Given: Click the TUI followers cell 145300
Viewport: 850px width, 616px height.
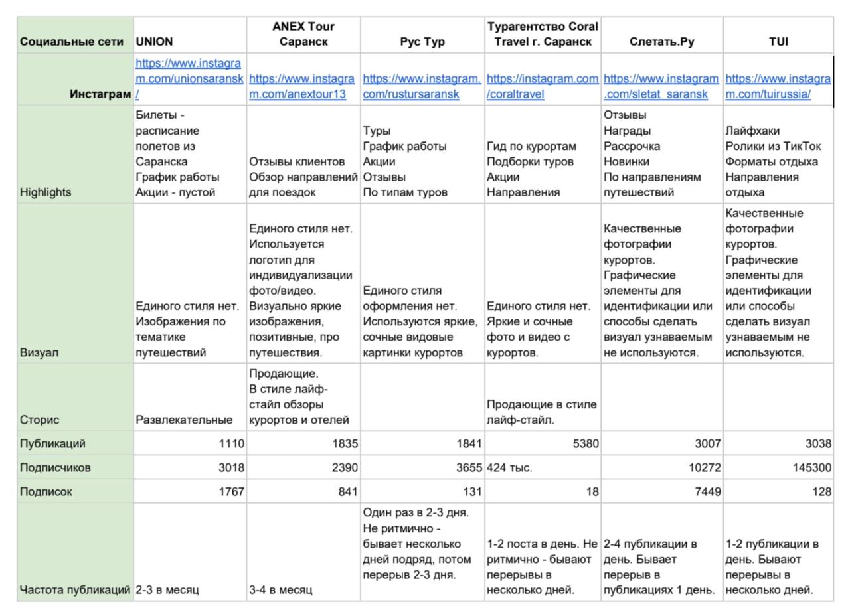Looking at the screenshot, I should (x=778, y=467).
